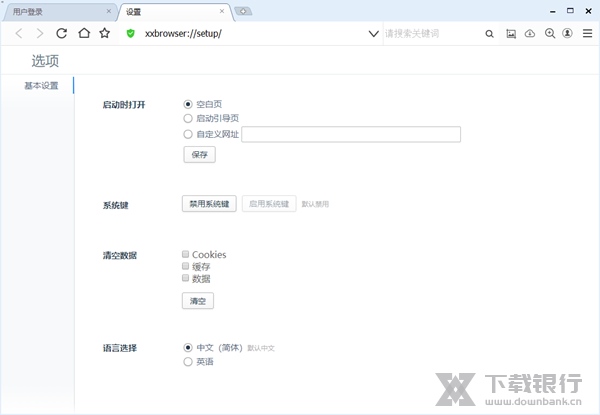Select the 设置 tab
Viewport: 600px width, 415px height.
coord(176,12)
